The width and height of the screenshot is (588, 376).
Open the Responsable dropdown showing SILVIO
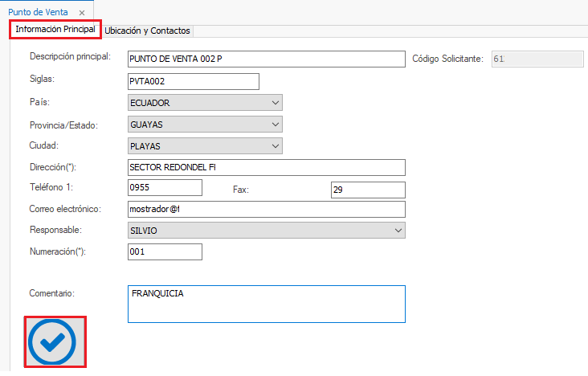tap(398, 231)
